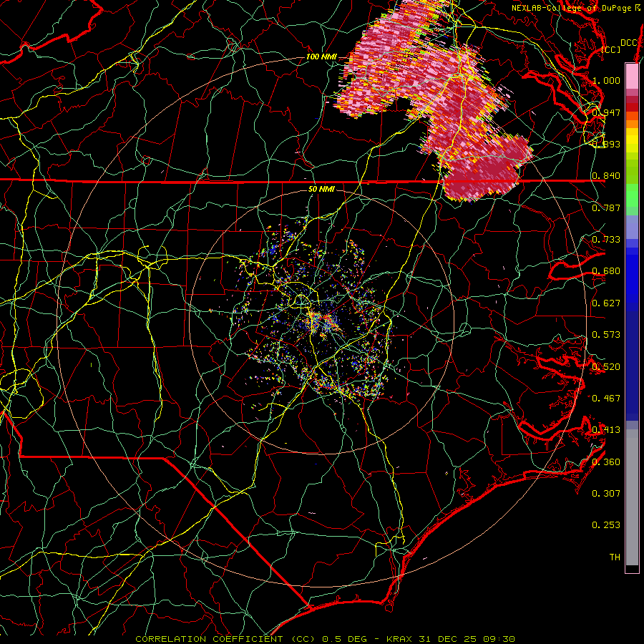Select the 0.787 legend value

(x=606, y=208)
